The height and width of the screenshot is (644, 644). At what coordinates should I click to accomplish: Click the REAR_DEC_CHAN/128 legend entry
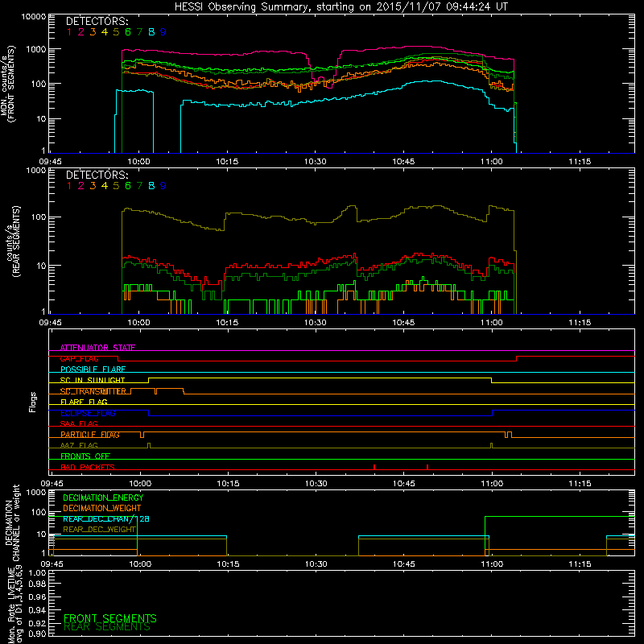[106, 519]
